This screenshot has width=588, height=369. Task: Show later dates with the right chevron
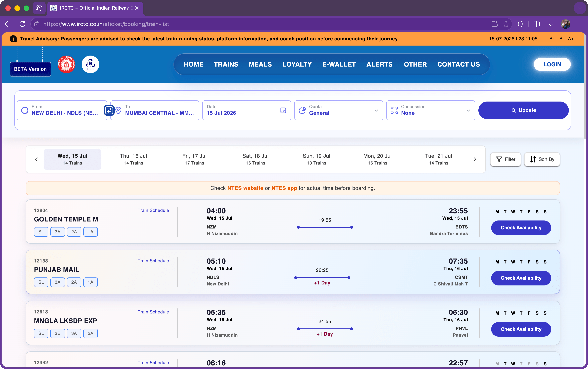(475, 159)
